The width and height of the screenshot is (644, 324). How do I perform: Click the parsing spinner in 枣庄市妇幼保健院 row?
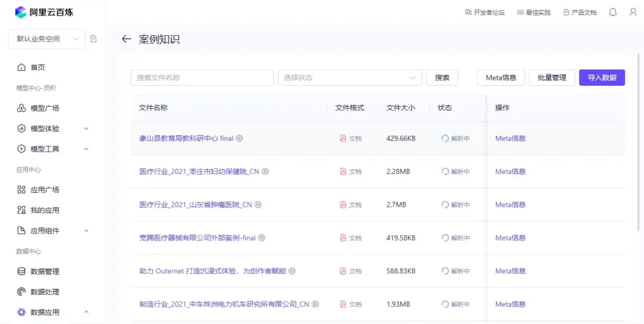pos(445,172)
